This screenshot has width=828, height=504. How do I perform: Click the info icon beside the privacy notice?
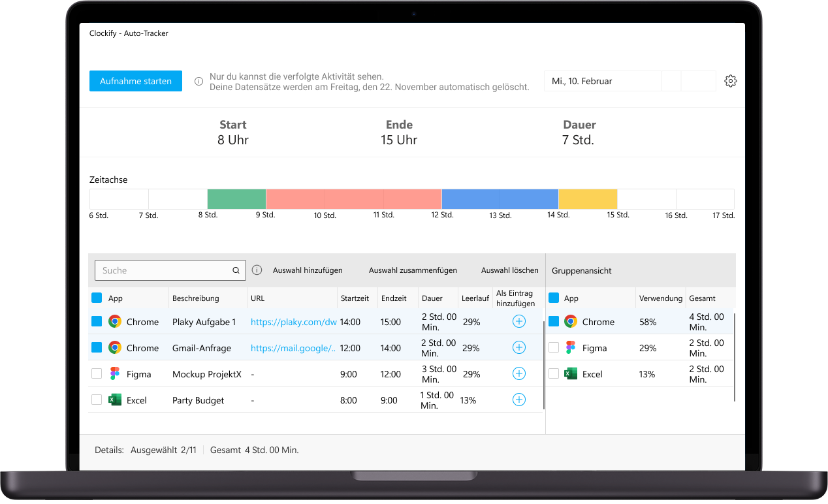(198, 81)
